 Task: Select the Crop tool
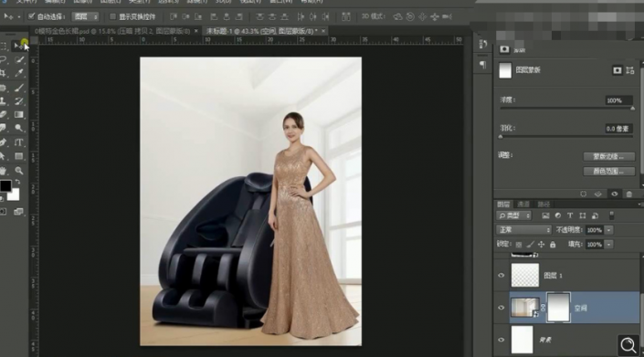4,73
